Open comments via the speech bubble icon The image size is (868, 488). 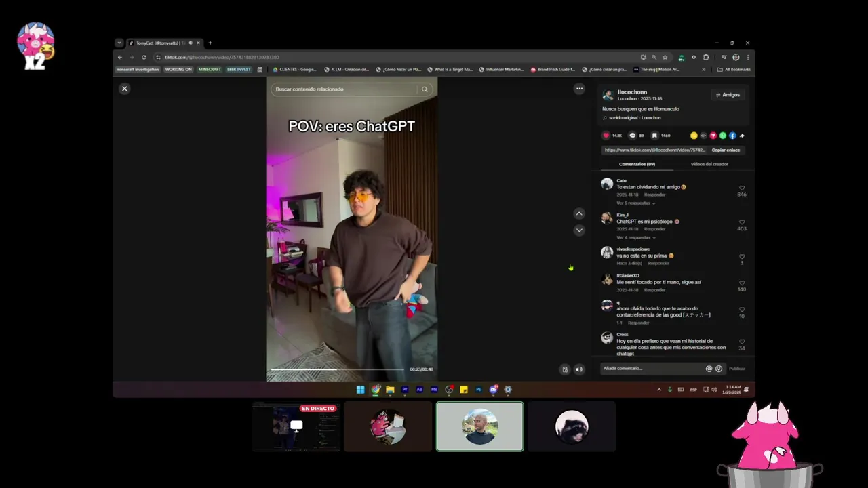click(633, 136)
